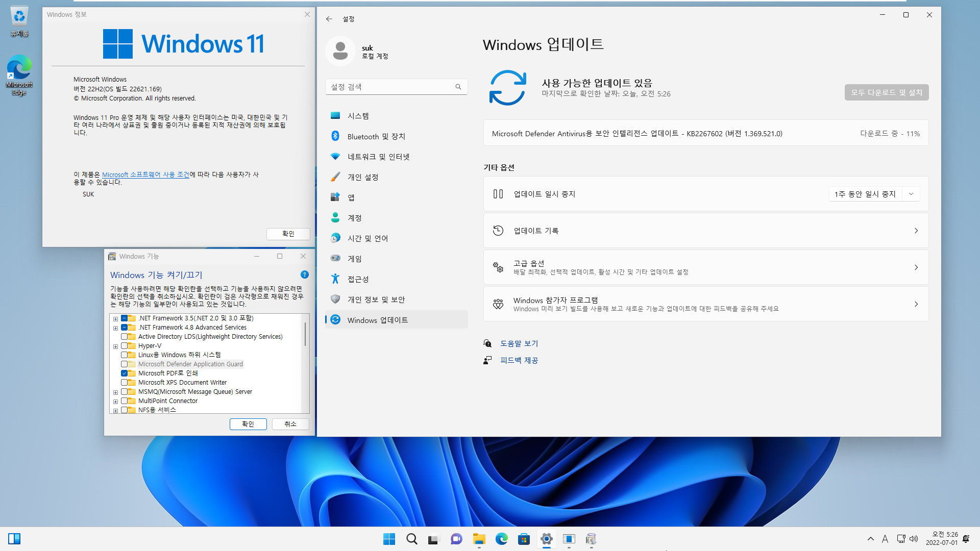The width and height of the screenshot is (980, 551).
Task: Expand .NET Framework 3.5 tree node
Action: click(115, 319)
